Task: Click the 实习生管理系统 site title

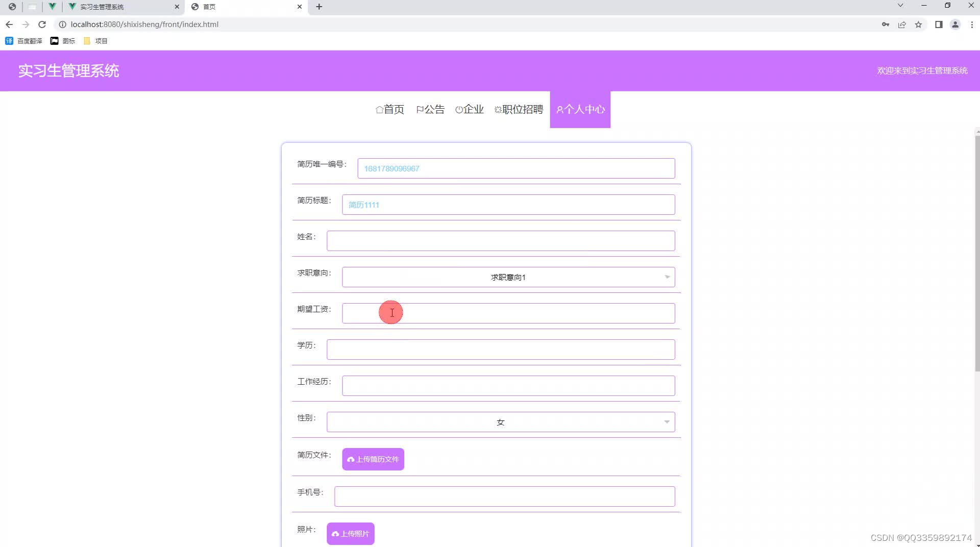Action: tap(69, 70)
